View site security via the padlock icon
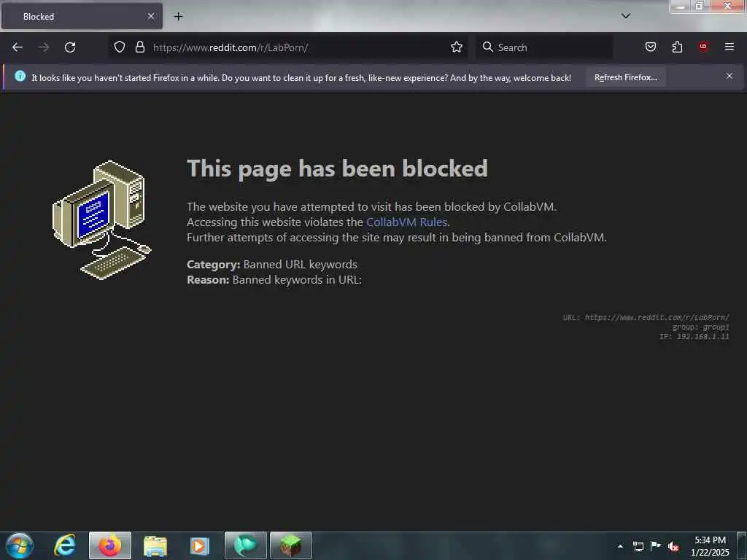747x560 pixels. point(139,47)
